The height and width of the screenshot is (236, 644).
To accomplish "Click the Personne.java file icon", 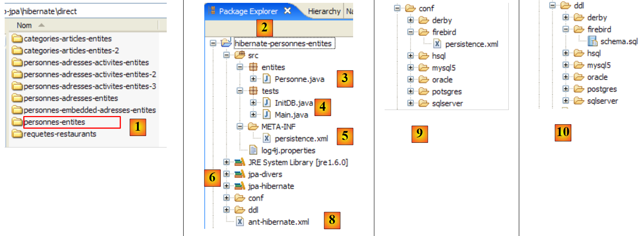I will click(x=267, y=79).
